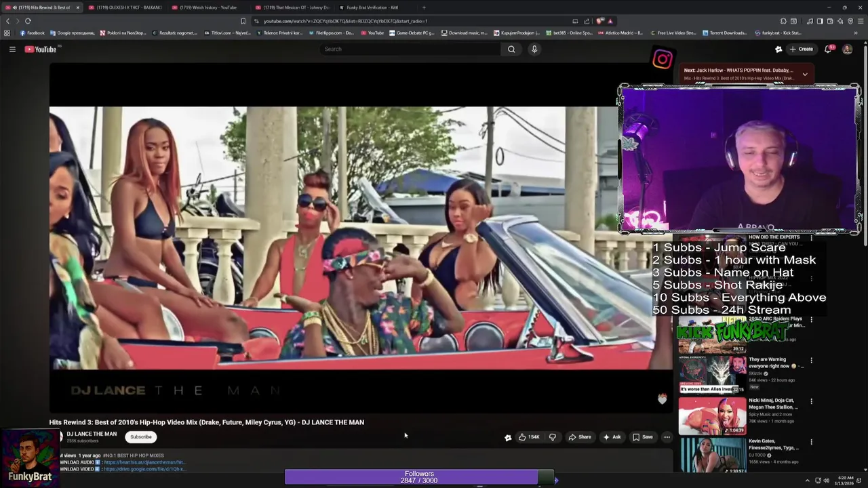
Task: Expand the Next: Jack Harlow playlist panel
Action: click(805, 74)
